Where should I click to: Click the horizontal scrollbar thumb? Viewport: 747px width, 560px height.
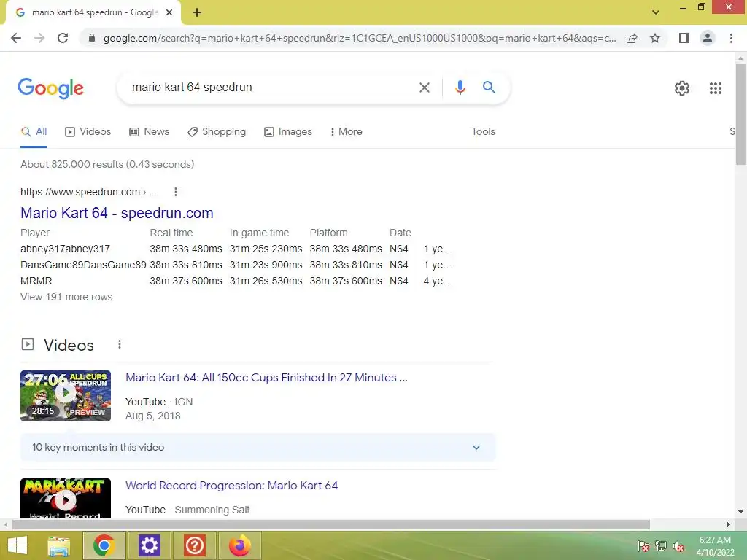pyautogui.click(x=331, y=525)
